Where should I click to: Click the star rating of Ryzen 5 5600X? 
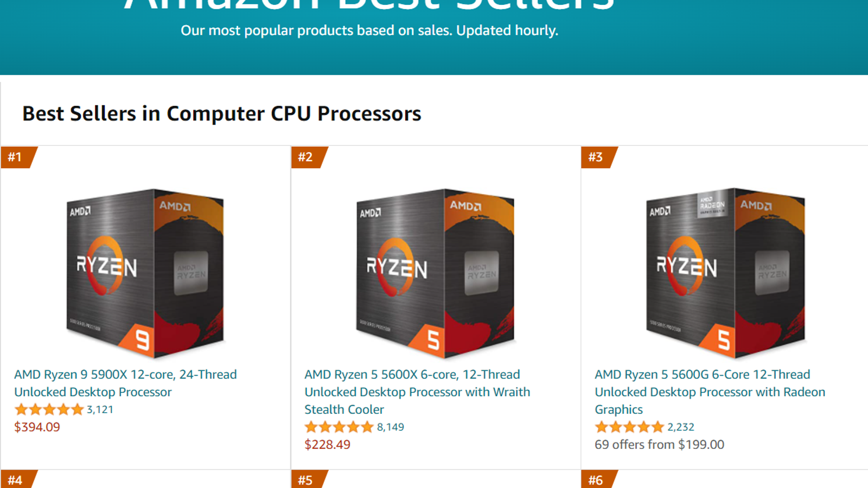tap(339, 427)
